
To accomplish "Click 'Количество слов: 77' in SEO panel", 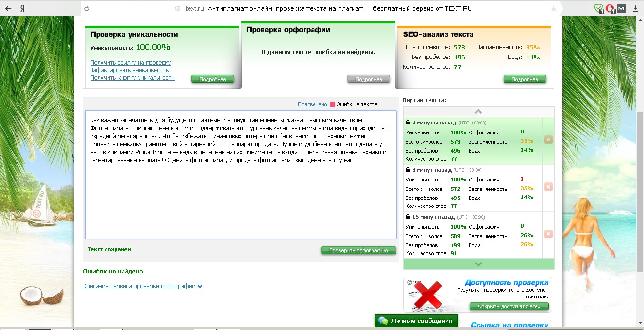I will tap(432, 67).
